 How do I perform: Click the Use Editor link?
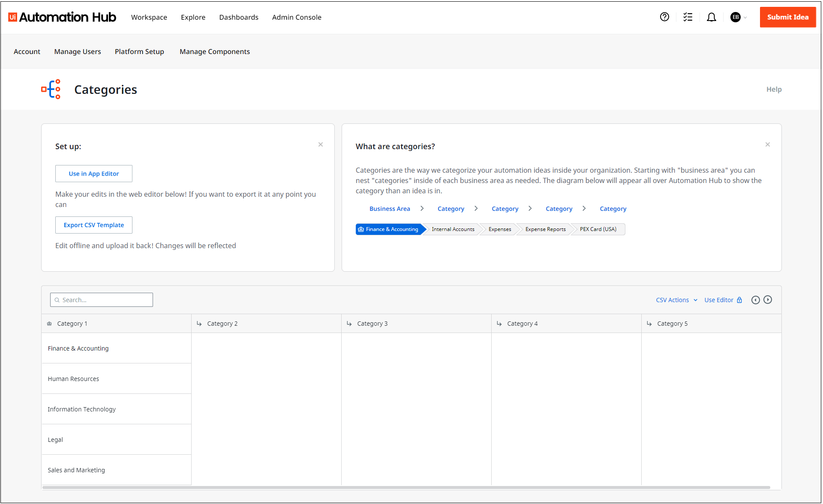(719, 300)
